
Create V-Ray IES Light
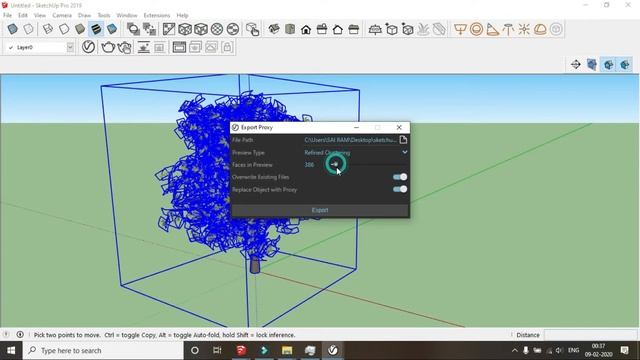pos(508,29)
